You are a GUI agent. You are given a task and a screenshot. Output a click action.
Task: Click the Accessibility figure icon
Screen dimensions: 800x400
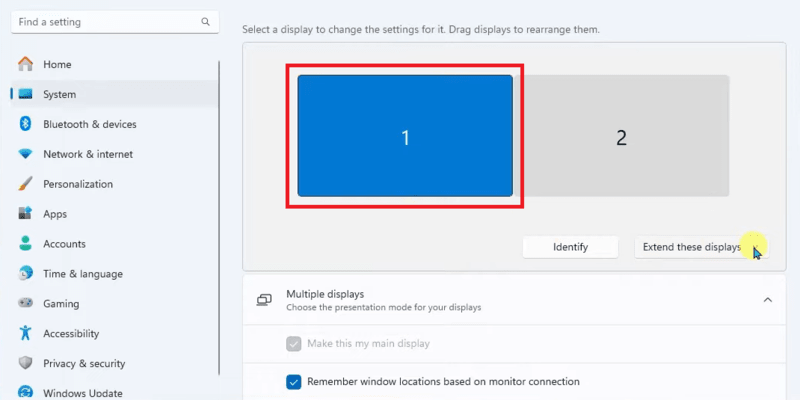coord(26,334)
